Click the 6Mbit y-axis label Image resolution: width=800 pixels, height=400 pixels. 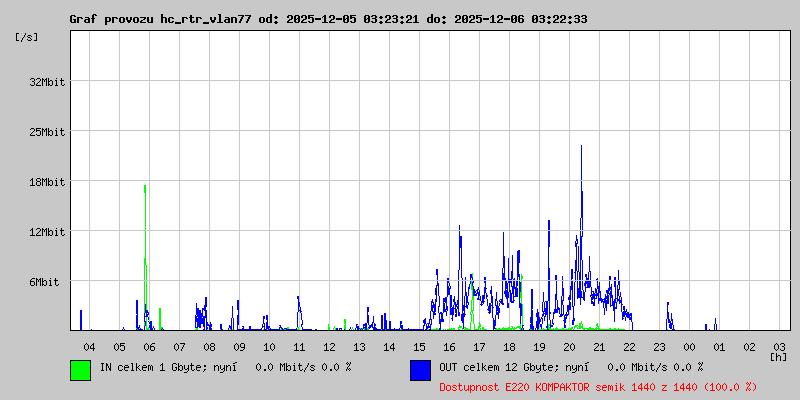click(x=44, y=282)
